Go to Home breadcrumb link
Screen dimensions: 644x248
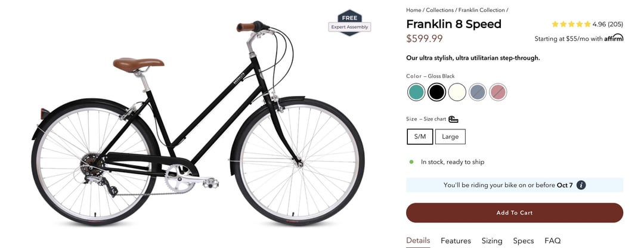[414, 10]
